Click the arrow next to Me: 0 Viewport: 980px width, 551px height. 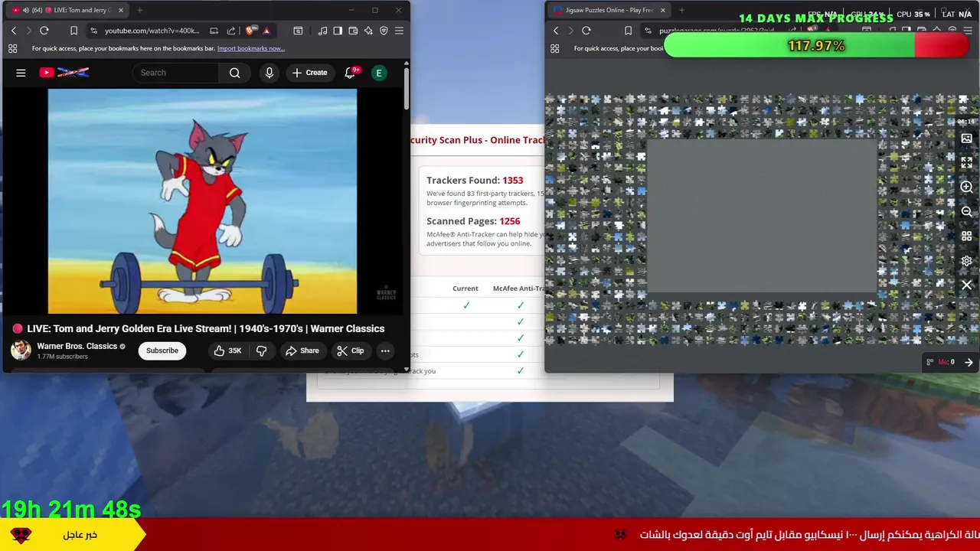click(969, 362)
